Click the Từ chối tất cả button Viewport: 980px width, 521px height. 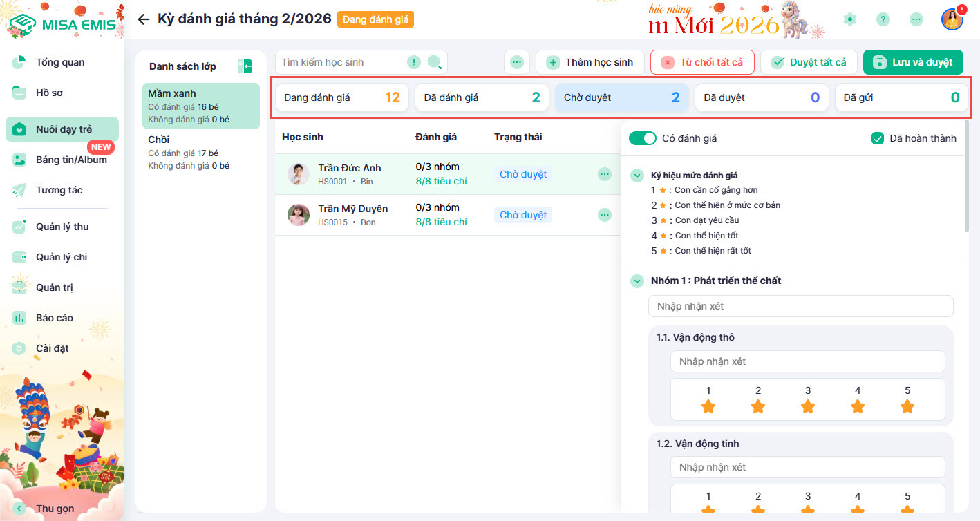(x=702, y=62)
